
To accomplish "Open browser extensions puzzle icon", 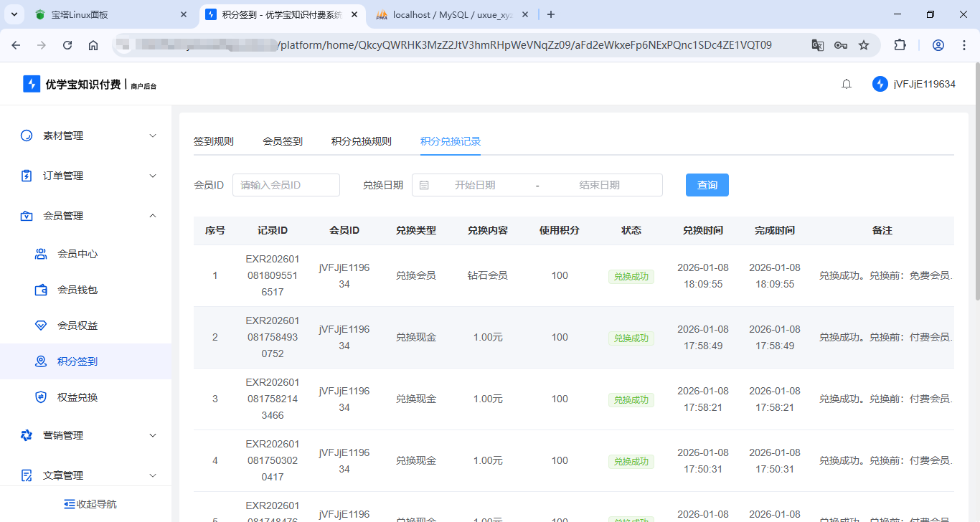I will 900,45.
